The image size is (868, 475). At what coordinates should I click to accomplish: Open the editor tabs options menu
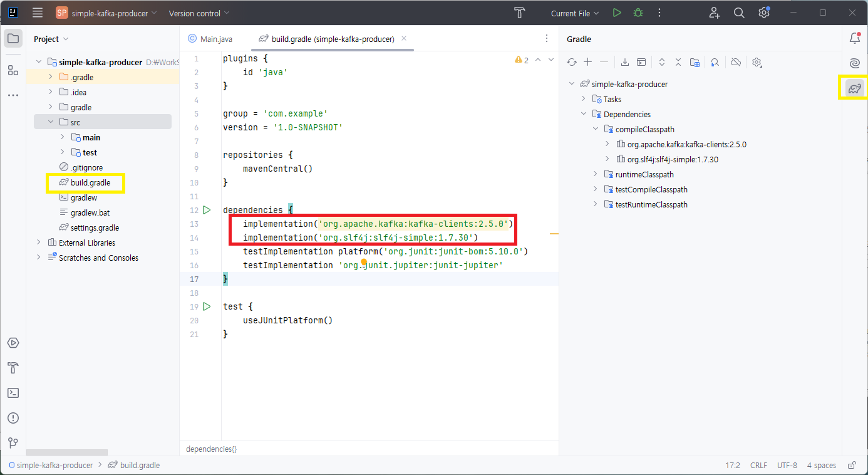point(546,39)
